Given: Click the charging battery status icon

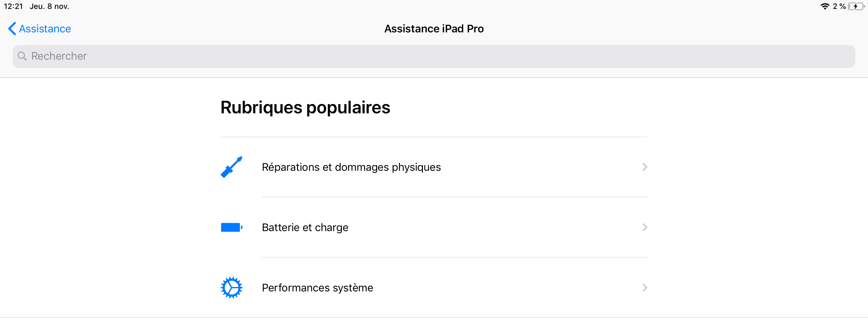Looking at the screenshot, I should (x=856, y=6).
